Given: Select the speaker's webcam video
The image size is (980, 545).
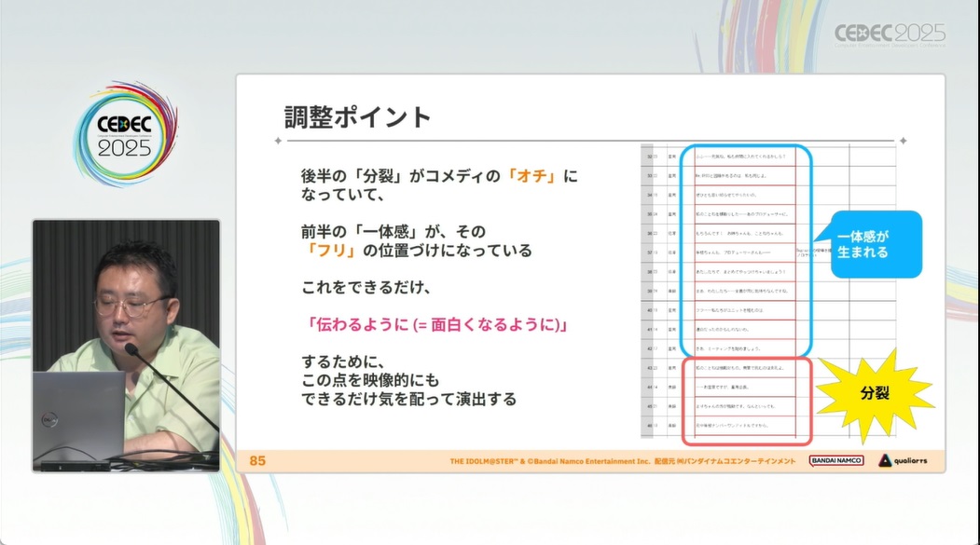Looking at the screenshot, I should tap(126, 345).
